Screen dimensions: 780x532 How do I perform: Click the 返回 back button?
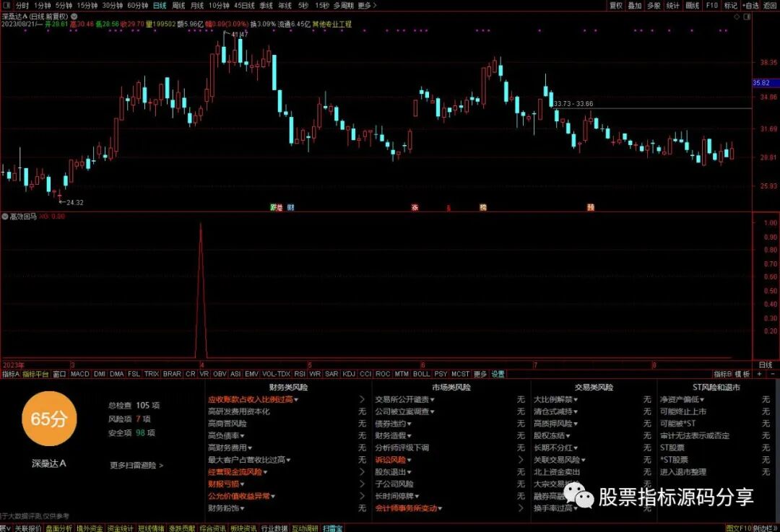point(770,6)
